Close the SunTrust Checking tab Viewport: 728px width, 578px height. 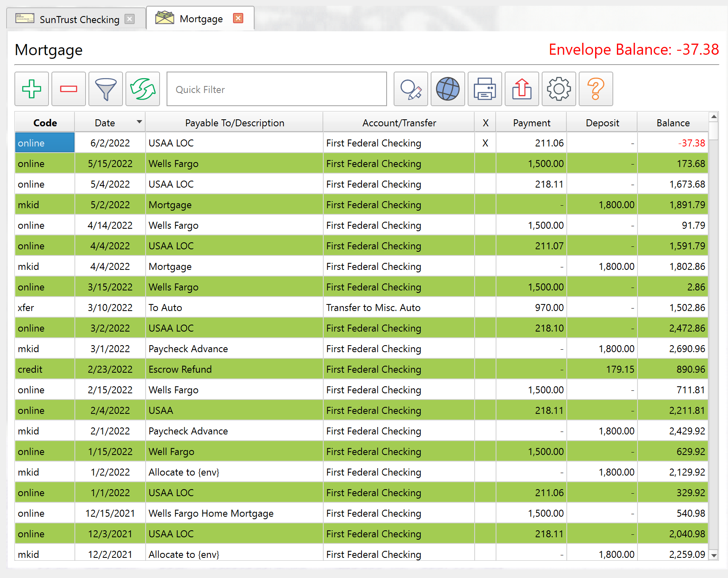click(x=130, y=19)
